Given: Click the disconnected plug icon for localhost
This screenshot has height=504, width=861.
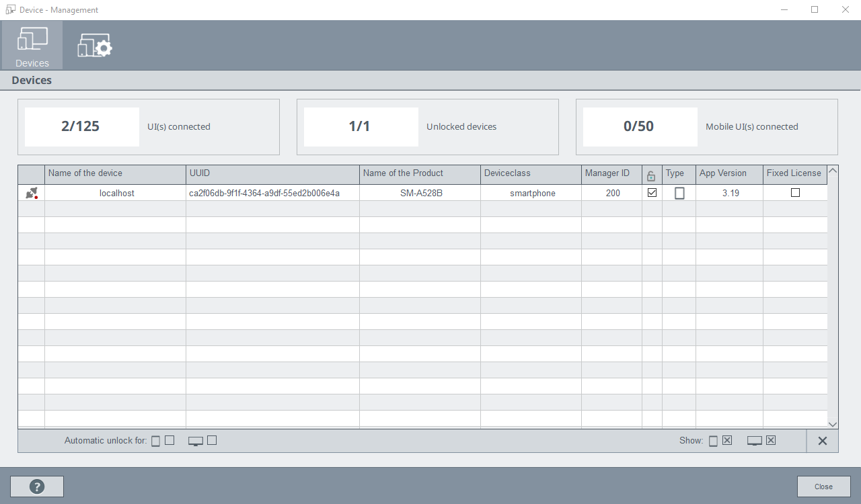Looking at the screenshot, I should coord(31,194).
